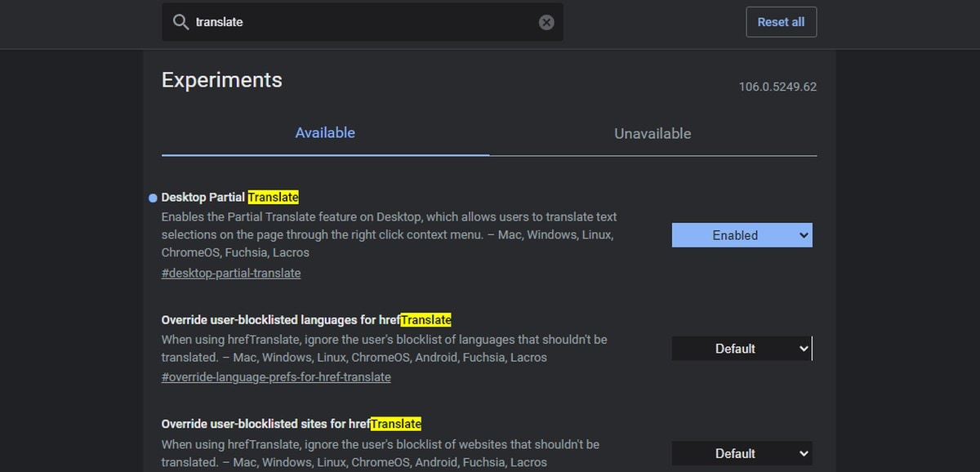980x472 pixels.
Task: Click the Override user-blocklisted languages flag title
Action: pos(305,320)
